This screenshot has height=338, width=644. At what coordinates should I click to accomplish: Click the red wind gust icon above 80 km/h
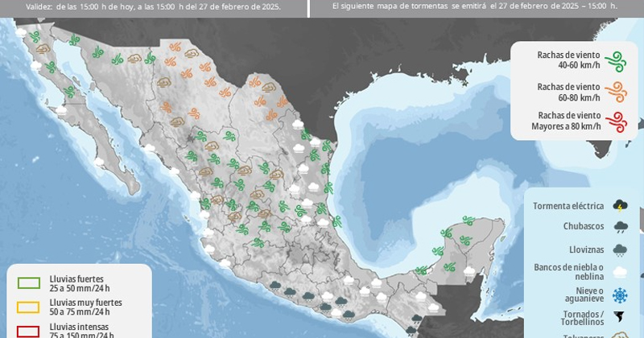point(617,122)
